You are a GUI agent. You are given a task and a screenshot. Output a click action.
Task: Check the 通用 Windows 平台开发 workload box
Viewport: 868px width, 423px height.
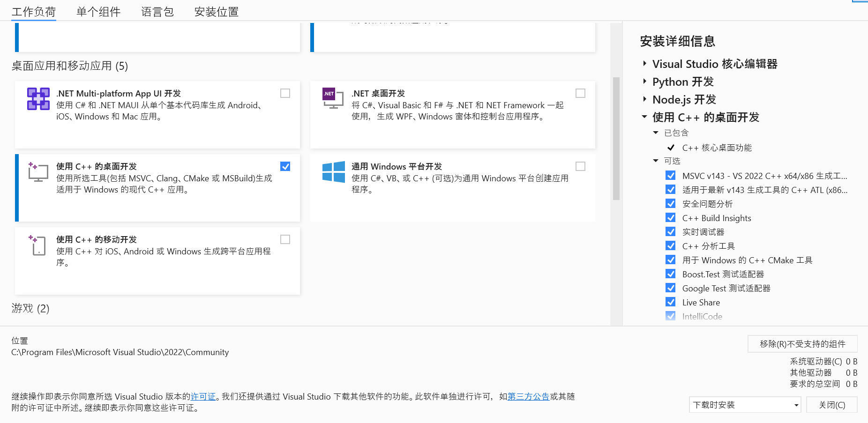[580, 166]
